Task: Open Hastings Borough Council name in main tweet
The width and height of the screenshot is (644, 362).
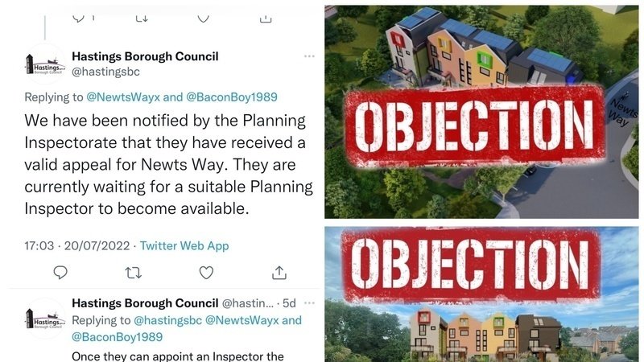Action: point(145,56)
